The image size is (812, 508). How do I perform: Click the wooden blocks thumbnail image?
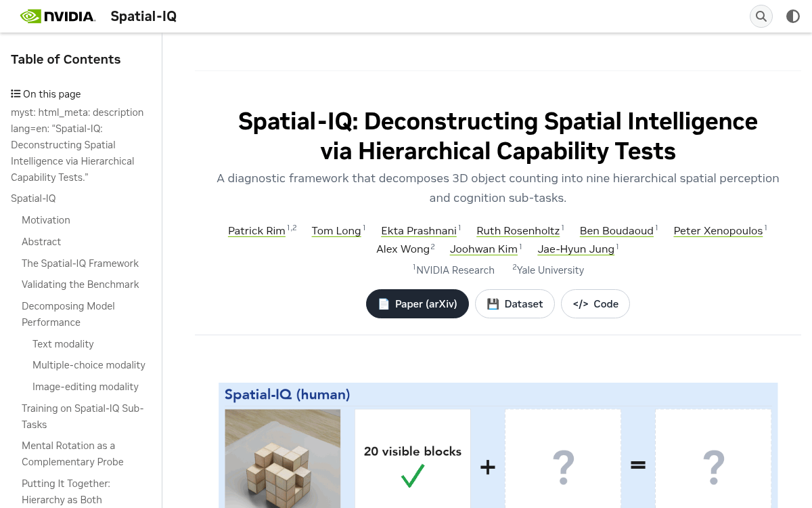(283, 459)
